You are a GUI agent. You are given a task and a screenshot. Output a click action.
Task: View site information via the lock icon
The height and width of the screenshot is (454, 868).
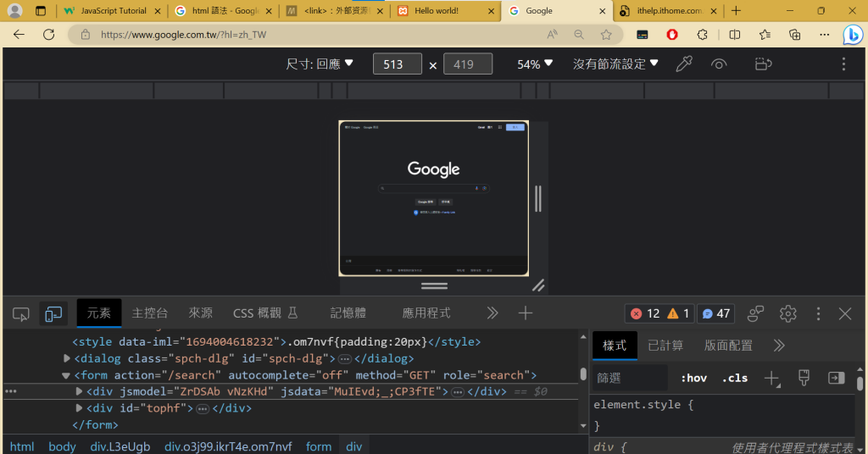[x=86, y=34]
